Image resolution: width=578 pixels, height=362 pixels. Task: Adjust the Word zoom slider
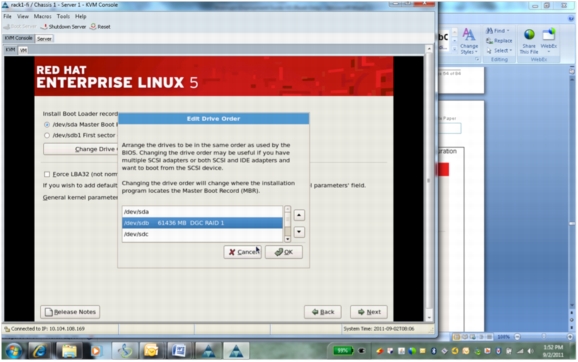point(544,337)
